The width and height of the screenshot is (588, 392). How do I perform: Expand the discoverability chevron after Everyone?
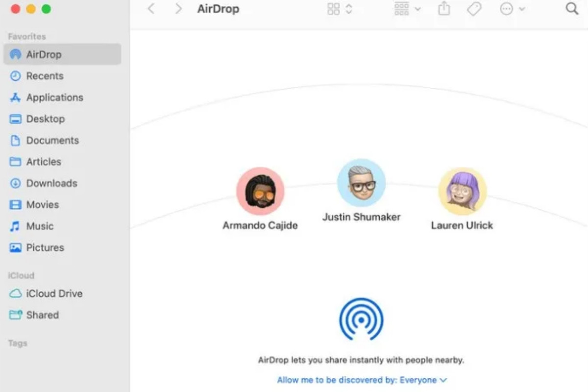[x=443, y=380]
